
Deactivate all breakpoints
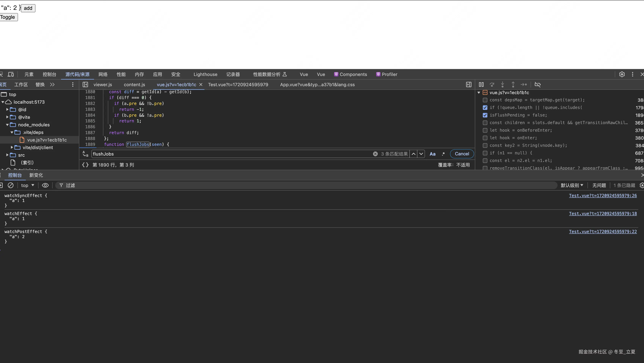coord(537,84)
